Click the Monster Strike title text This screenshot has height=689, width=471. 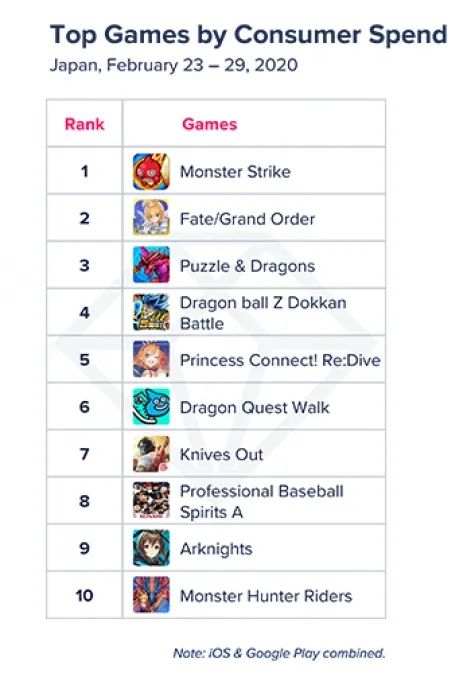coord(235,172)
